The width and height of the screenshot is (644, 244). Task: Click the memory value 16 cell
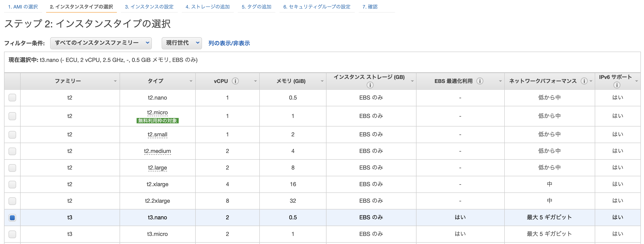[x=293, y=184]
